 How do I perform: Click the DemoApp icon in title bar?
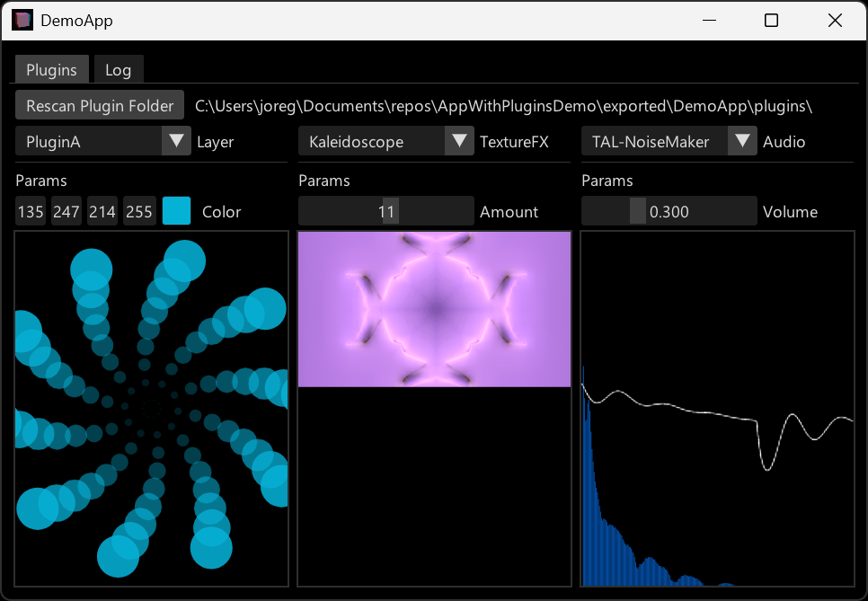tap(22, 20)
